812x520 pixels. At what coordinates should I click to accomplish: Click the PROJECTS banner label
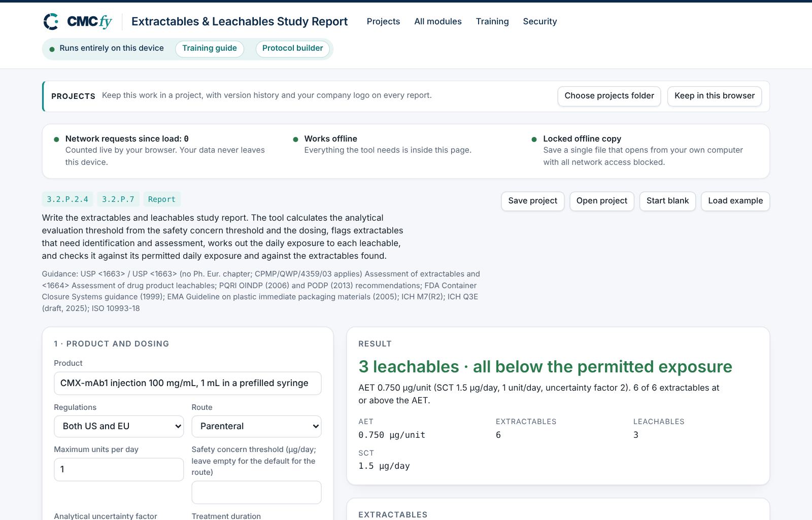(x=73, y=96)
